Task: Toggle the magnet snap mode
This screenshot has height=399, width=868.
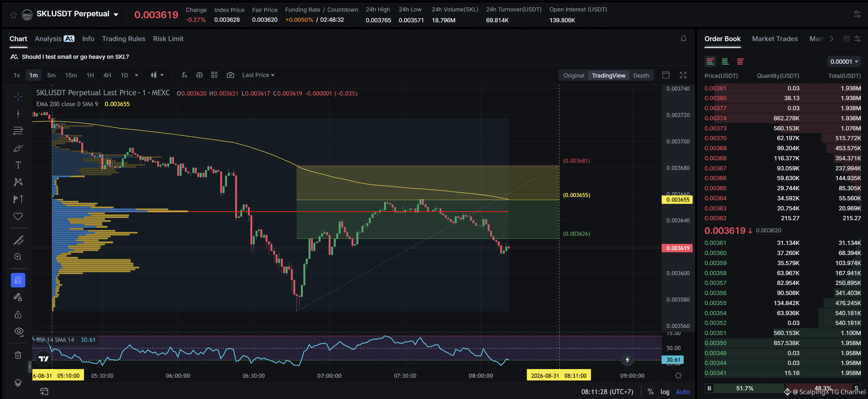Action: [18, 280]
